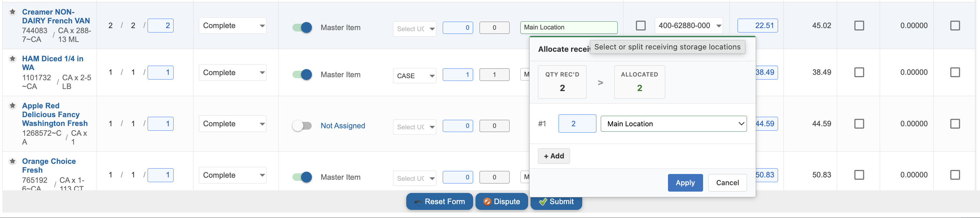Open the Not Assigned link for Apple row
The width and height of the screenshot is (980, 218).
tap(342, 126)
